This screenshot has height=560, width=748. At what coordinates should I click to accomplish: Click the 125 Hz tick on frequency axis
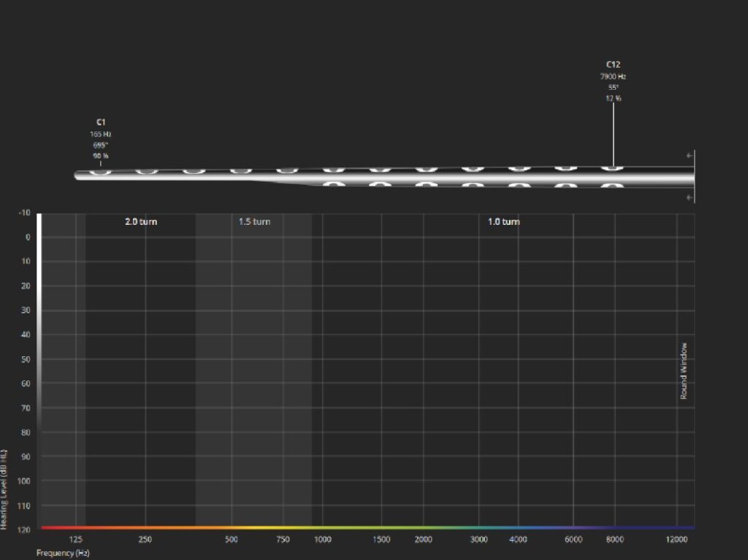point(76,540)
